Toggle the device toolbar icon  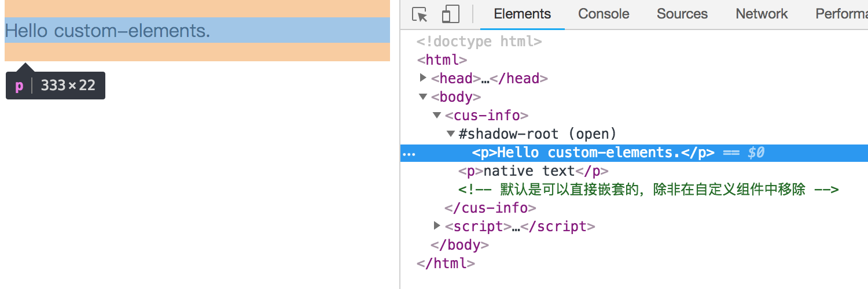[450, 14]
